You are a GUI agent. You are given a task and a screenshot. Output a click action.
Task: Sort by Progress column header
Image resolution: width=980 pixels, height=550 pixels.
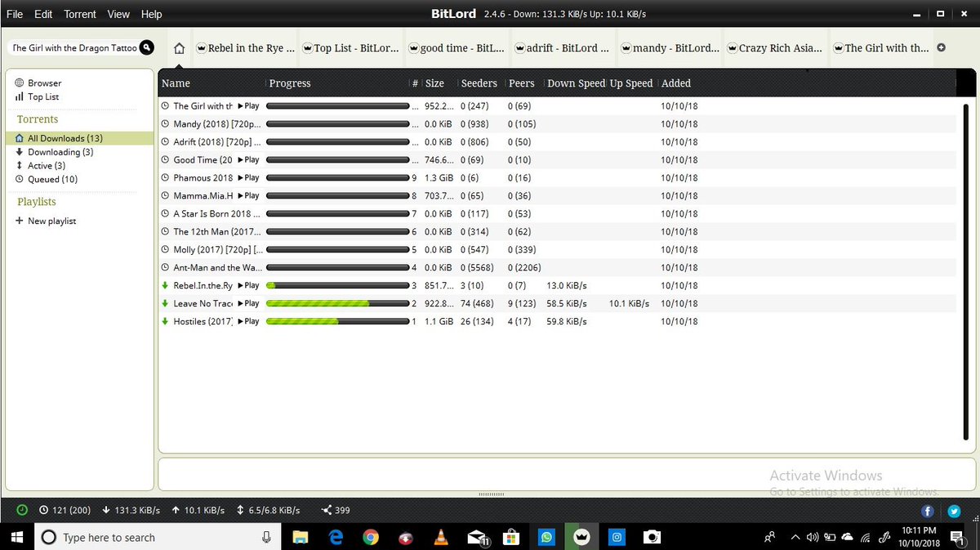[290, 83]
